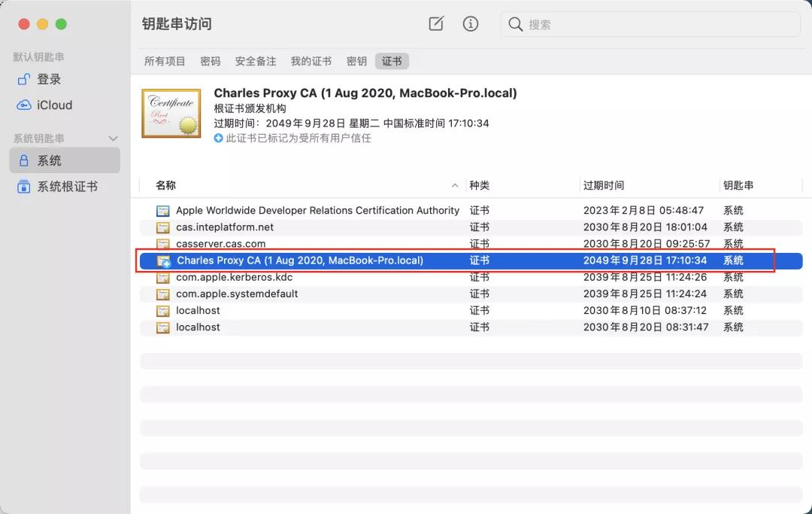Click the com.apple.systemdefault certificate icon
812x514 pixels.
163,294
